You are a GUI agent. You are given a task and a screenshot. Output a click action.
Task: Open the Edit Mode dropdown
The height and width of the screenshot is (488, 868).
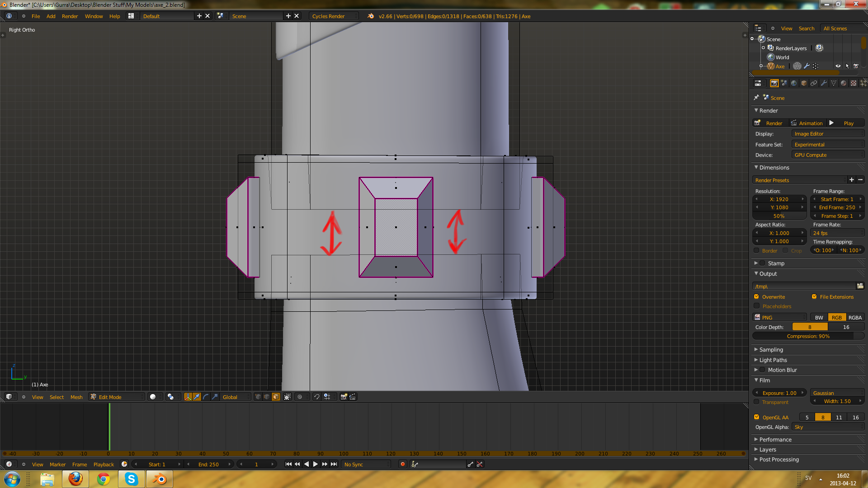(117, 397)
